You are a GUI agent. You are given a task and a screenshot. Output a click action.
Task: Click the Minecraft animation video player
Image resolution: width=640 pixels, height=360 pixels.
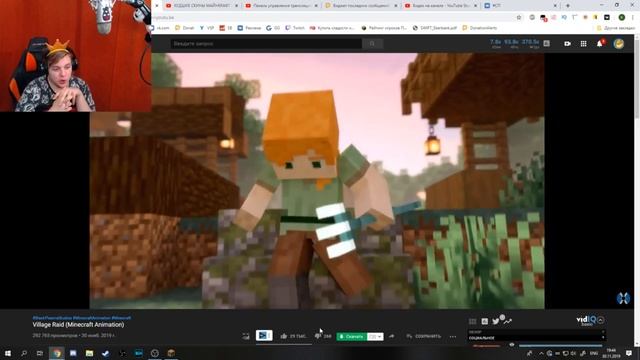tap(317, 181)
